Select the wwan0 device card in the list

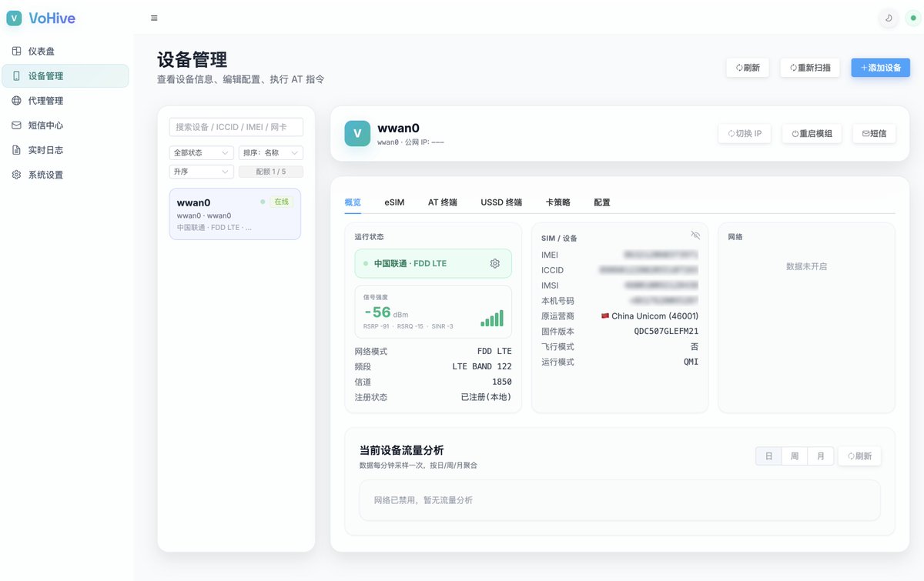click(x=235, y=214)
